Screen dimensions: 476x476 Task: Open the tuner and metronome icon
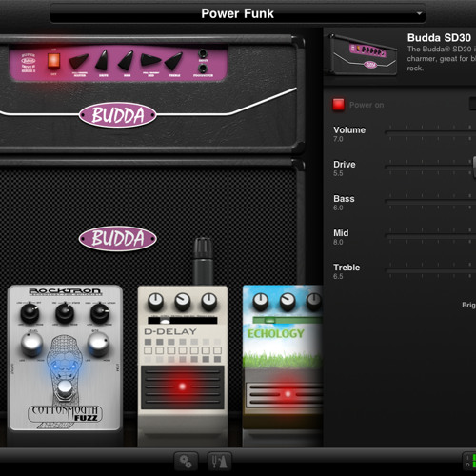click(x=219, y=461)
